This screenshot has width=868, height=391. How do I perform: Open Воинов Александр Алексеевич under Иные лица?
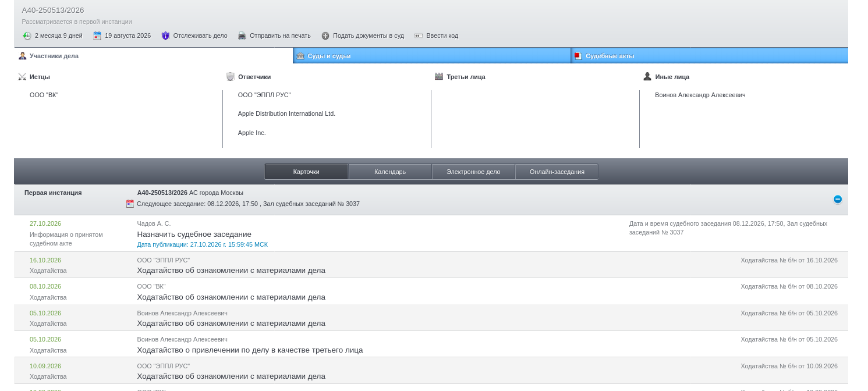[x=700, y=95]
